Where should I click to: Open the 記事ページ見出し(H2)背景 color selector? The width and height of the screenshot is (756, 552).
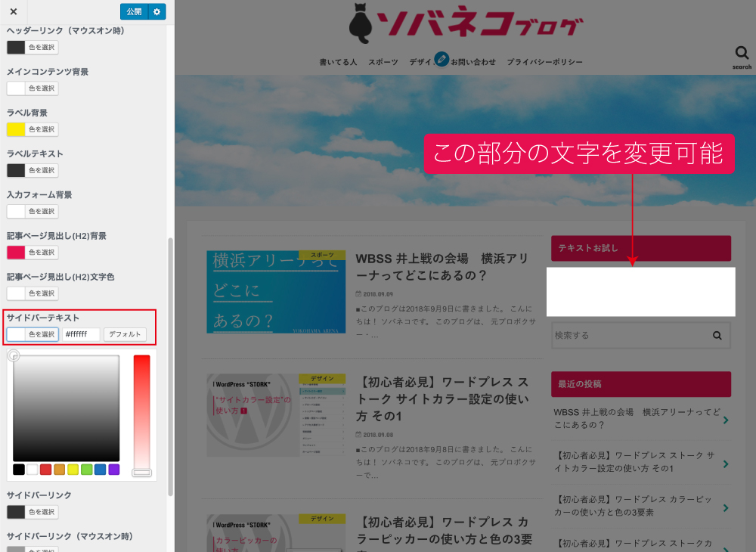coord(33,252)
